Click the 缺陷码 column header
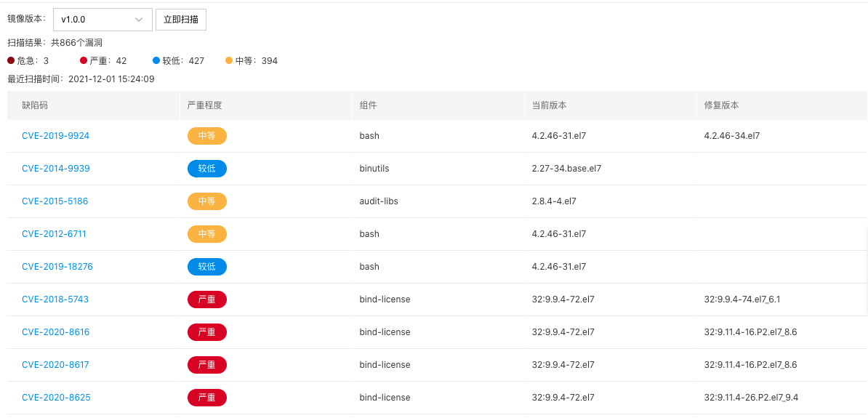 click(35, 105)
